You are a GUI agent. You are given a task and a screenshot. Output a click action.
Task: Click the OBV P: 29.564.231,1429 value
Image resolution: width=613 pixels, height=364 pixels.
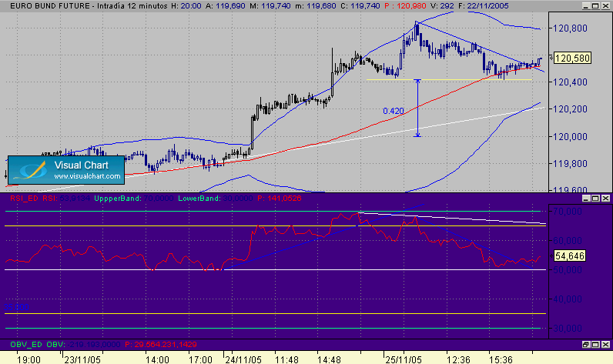pyautogui.click(x=161, y=345)
